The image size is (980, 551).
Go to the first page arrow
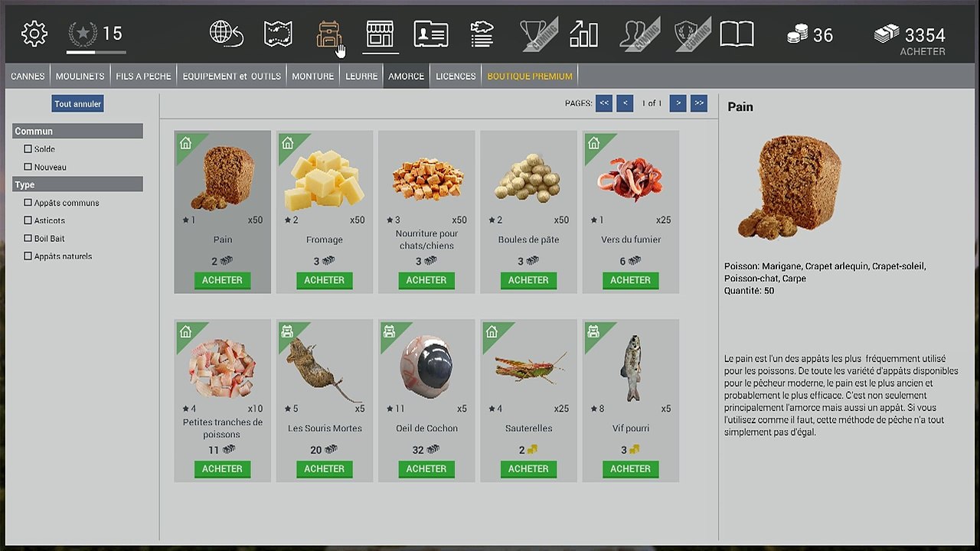604,103
